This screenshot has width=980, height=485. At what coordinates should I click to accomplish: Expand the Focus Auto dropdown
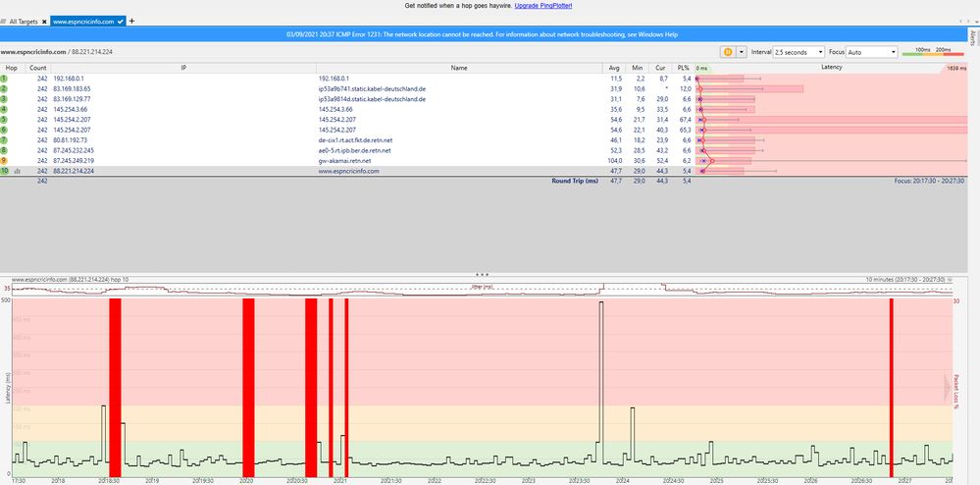coord(871,52)
